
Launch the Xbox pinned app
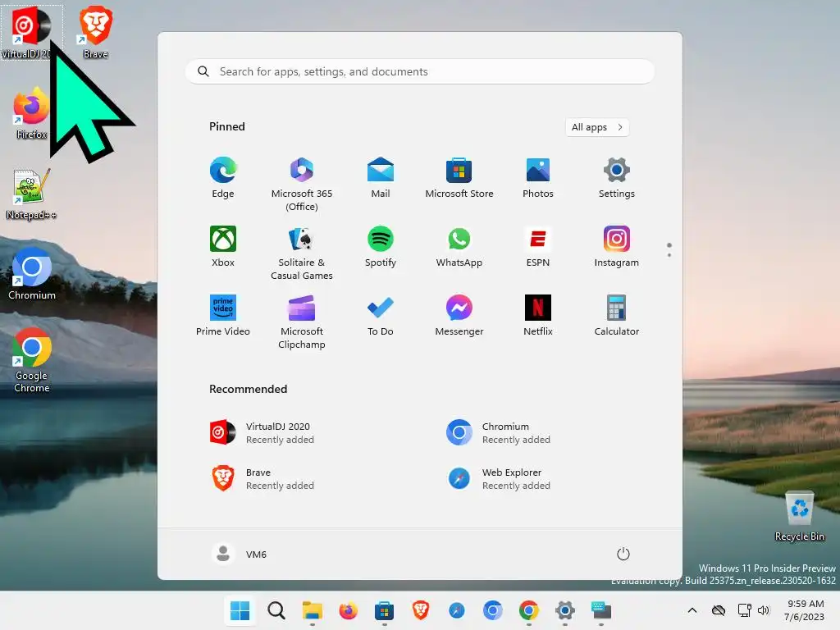tap(223, 246)
